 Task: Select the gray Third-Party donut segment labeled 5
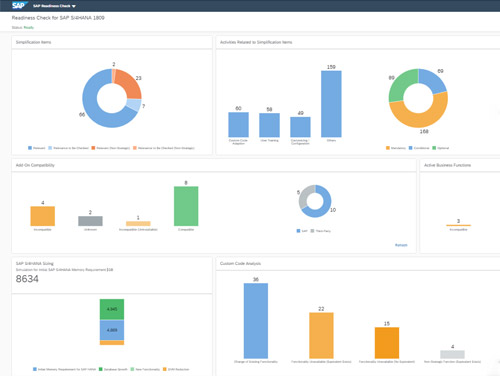(x=303, y=197)
